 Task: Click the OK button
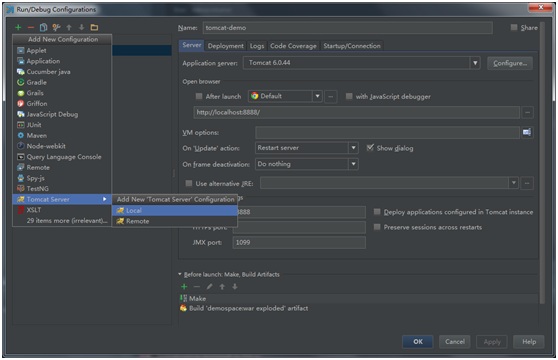click(418, 342)
